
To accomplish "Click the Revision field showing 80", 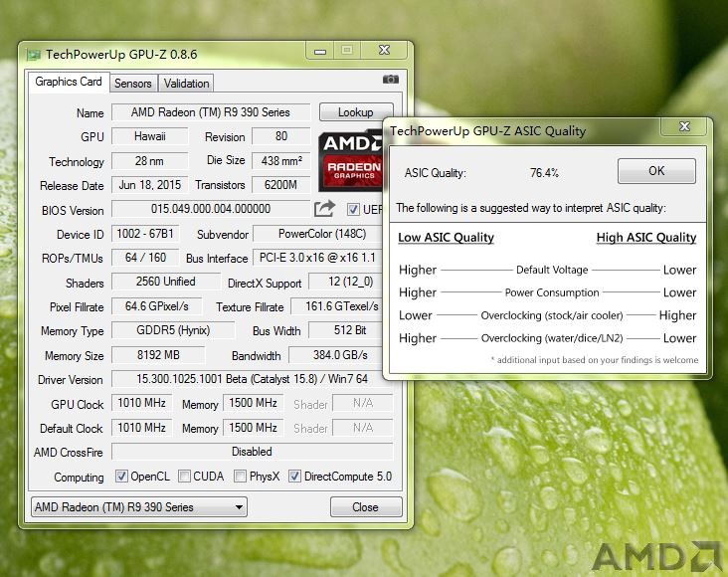I will pyautogui.click(x=280, y=136).
